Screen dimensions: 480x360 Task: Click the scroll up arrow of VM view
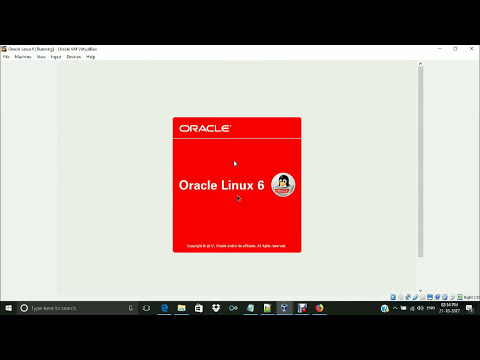click(420, 64)
